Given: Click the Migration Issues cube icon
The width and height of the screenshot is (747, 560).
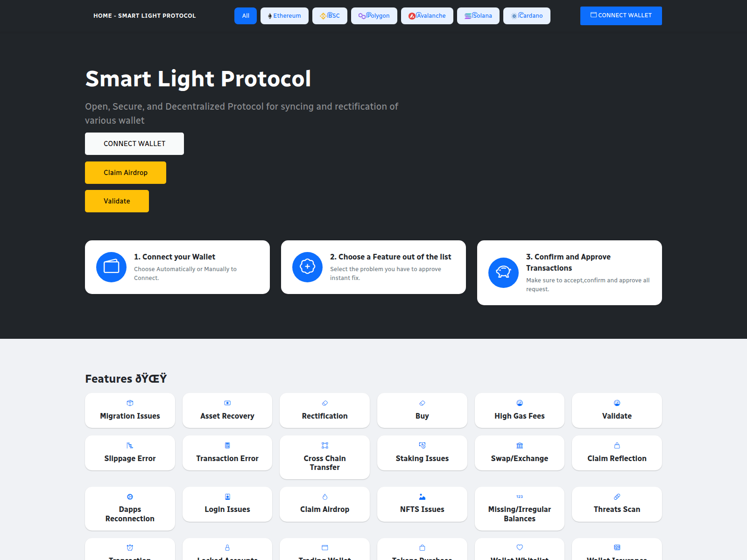Looking at the screenshot, I should (x=130, y=403).
